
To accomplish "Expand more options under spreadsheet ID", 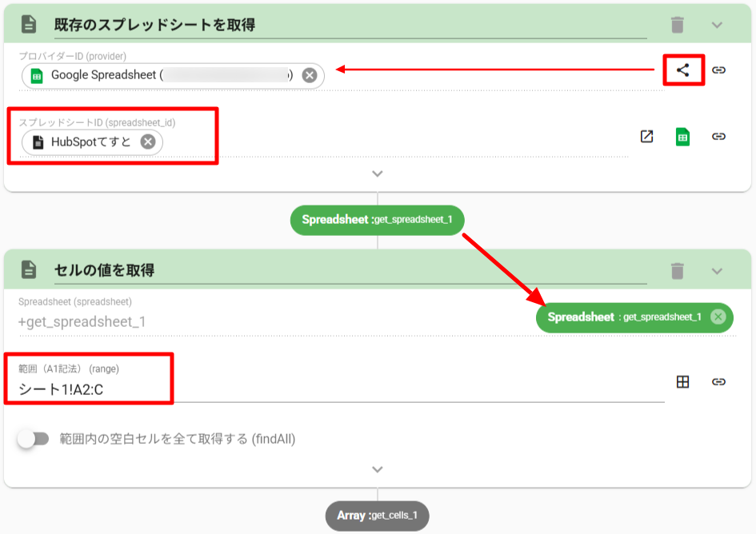I will tap(378, 173).
